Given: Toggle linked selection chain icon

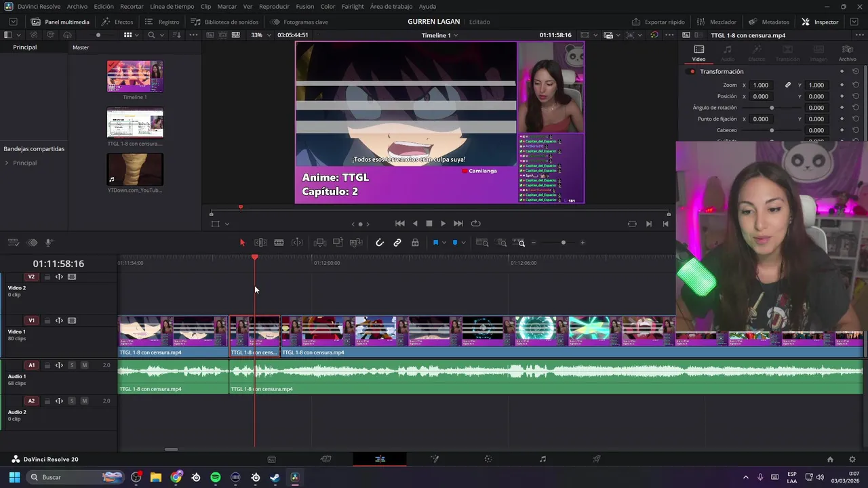Looking at the screenshot, I should (x=397, y=243).
